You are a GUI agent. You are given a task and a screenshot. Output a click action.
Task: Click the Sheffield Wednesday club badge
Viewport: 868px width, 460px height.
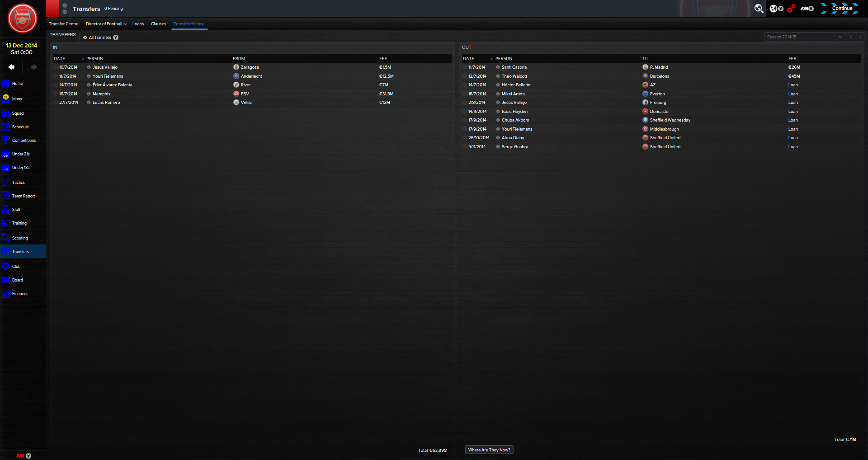point(645,120)
